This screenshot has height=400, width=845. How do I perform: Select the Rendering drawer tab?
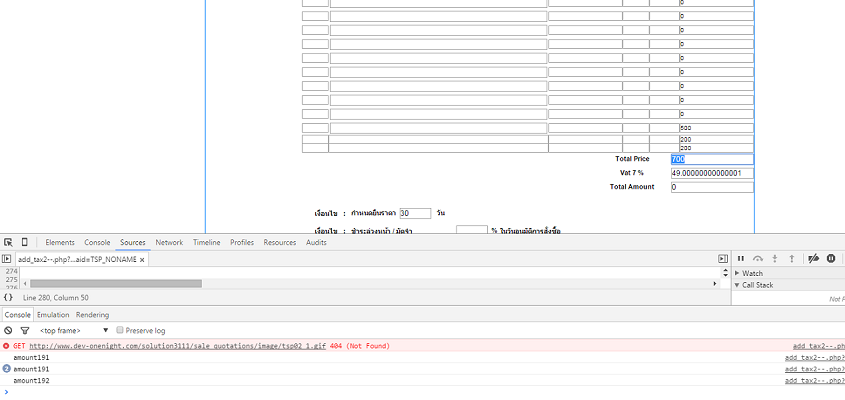click(x=92, y=315)
